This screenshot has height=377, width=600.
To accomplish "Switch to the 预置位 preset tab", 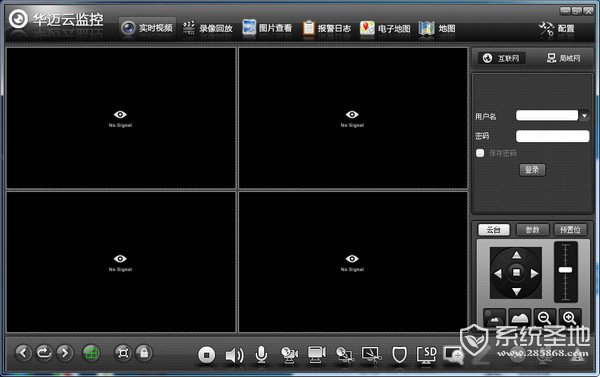I will pos(570,230).
